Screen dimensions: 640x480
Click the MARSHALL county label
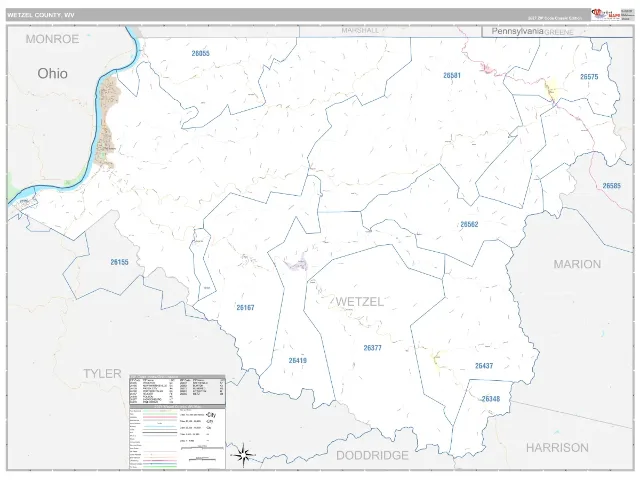pyautogui.click(x=360, y=31)
